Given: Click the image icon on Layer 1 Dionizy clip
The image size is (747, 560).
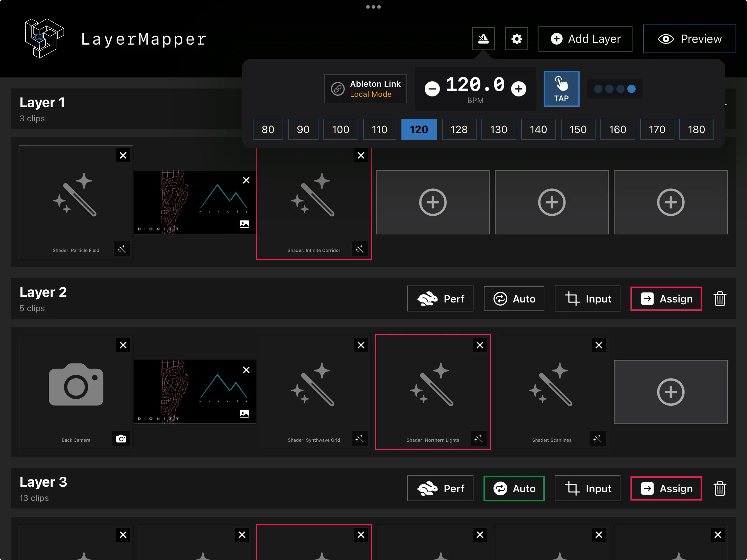Looking at the screenshot, I should click(x=244, y=224).
